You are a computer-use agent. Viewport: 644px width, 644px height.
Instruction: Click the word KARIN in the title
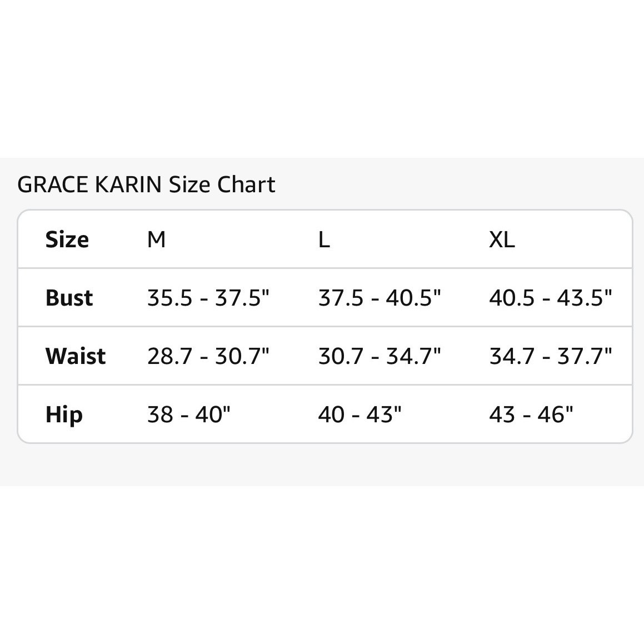tap(128, 184)
